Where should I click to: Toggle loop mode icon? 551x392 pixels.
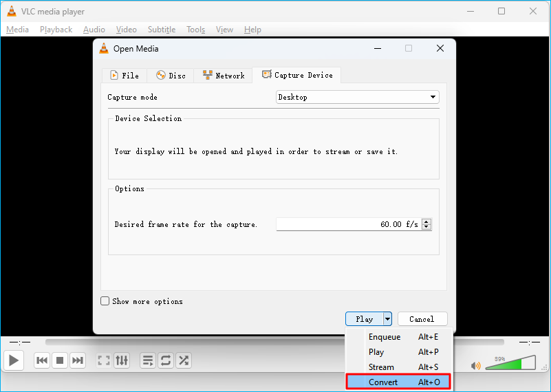(166, 360)
